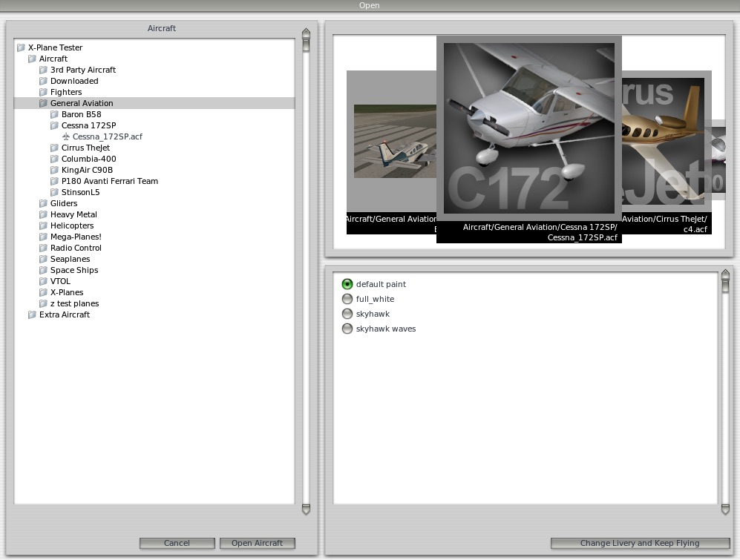Click the folder icon next to Baron B58
740x560 pixels.
(55, 114)
